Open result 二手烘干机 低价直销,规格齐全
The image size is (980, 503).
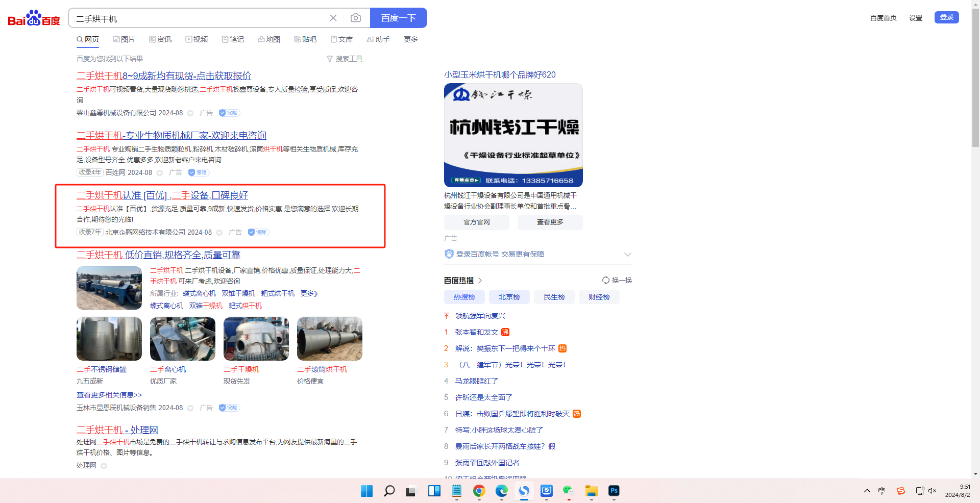point(158,255)
